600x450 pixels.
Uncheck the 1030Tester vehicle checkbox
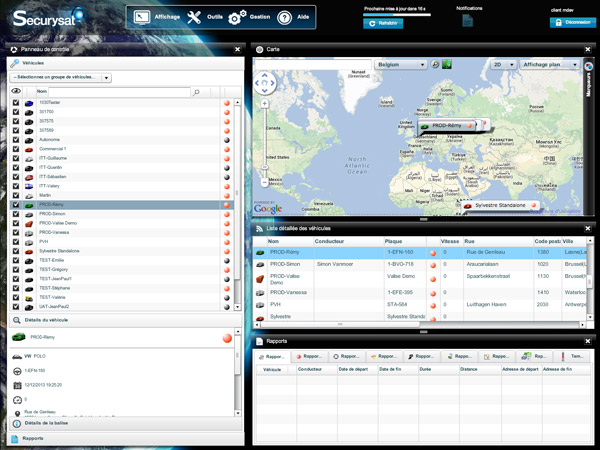(16, 103)
